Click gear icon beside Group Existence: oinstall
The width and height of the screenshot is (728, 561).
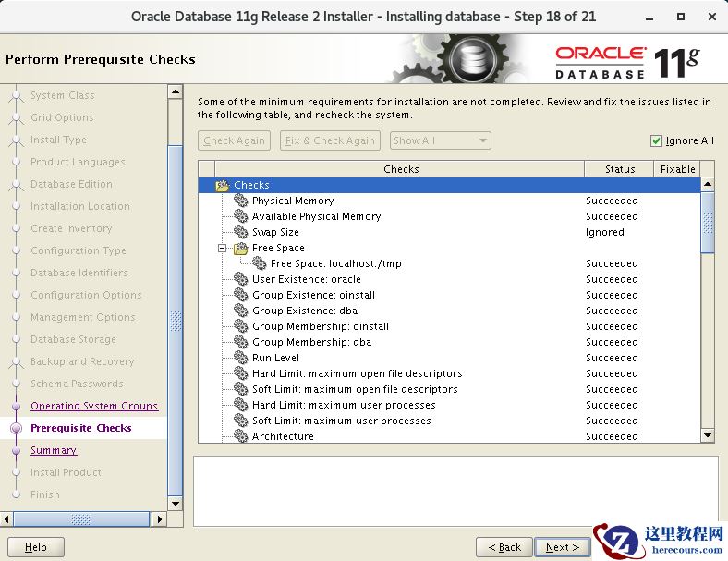click(240, 295)
